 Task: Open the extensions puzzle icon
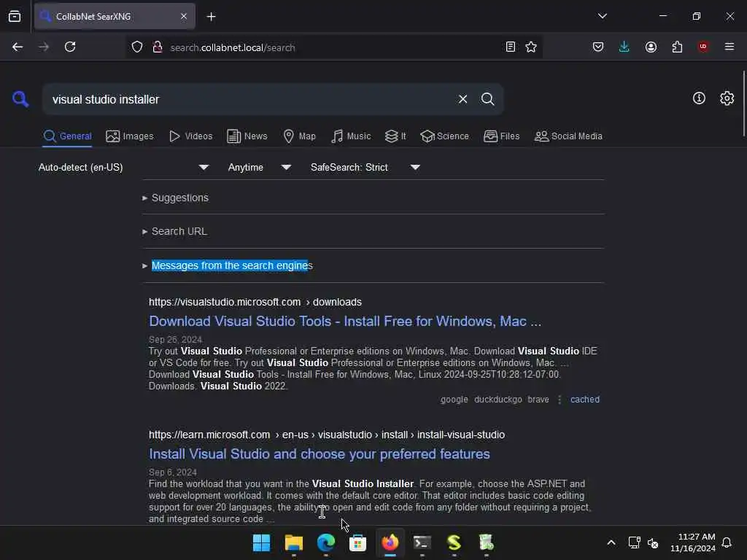point(677,47)
